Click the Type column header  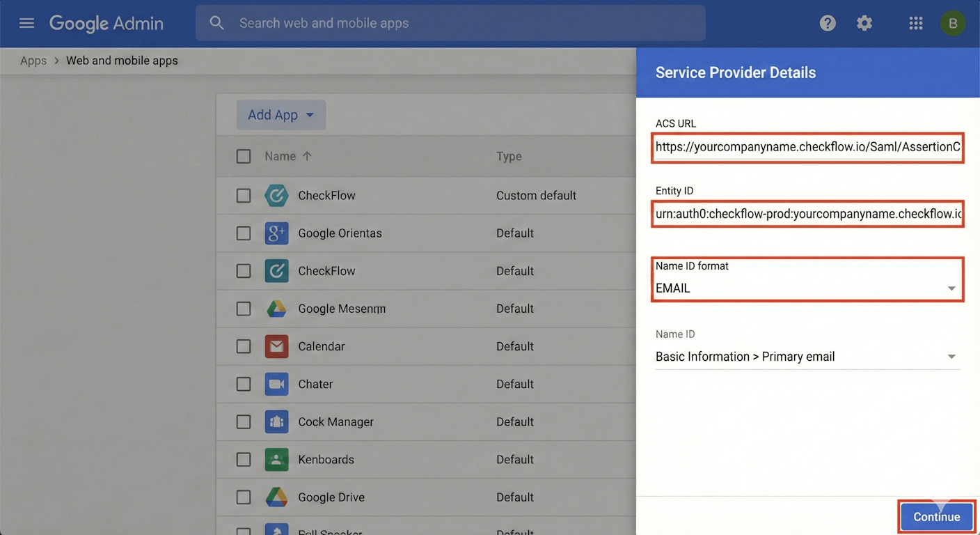tap(509, 156)
